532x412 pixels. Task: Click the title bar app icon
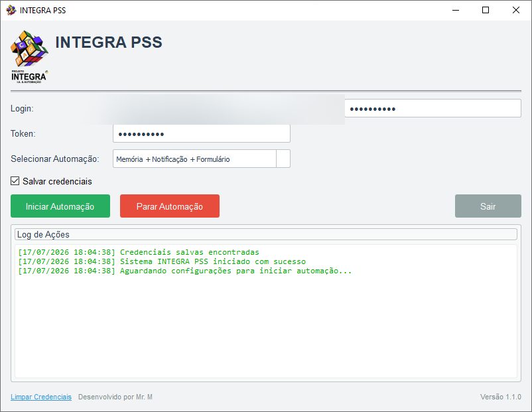(11, 10)
